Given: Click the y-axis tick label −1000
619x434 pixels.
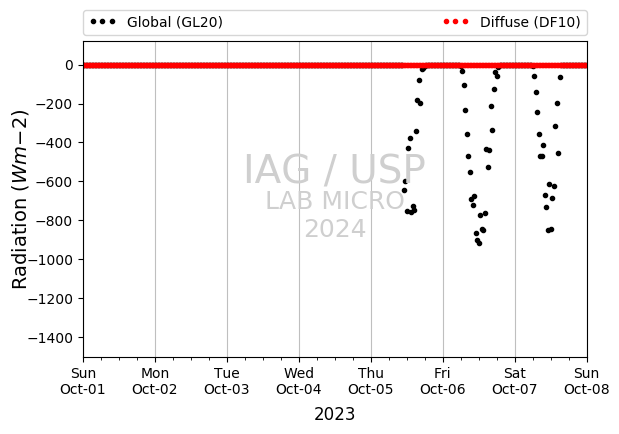Looking at the screenshot, I should tap(51, 260).
